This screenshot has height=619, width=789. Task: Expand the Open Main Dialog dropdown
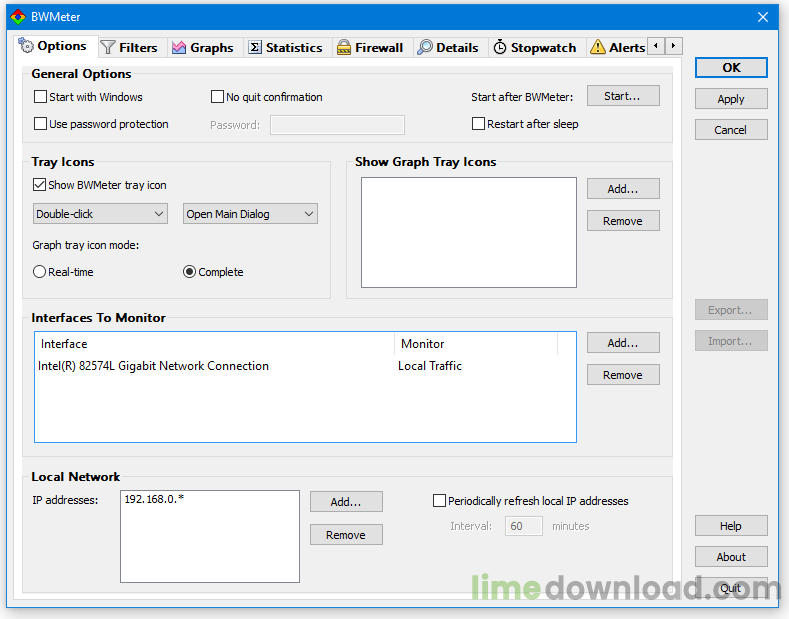[x=250, y=214]
